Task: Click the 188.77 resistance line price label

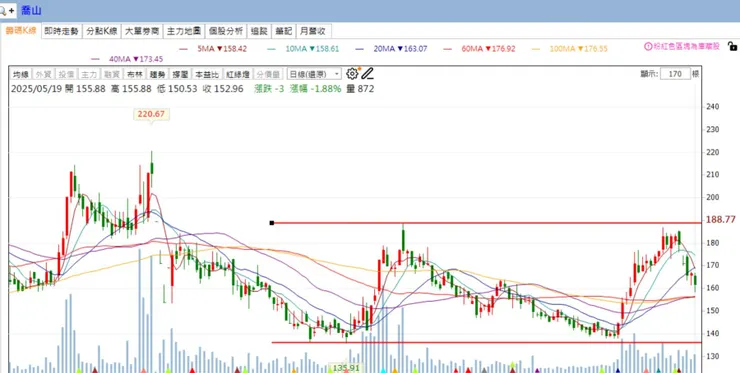Action: [720, 220]
